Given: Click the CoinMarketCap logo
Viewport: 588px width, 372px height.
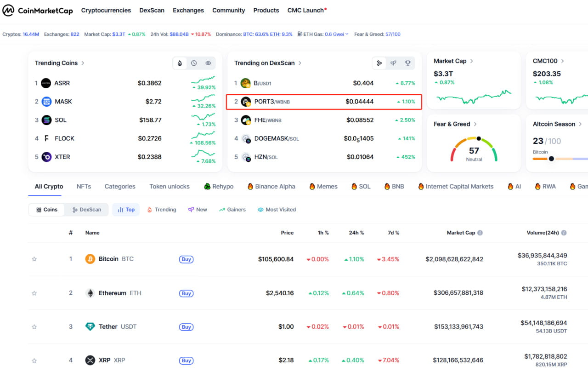Looking at the screenshot, I should [x=38, y=10].
